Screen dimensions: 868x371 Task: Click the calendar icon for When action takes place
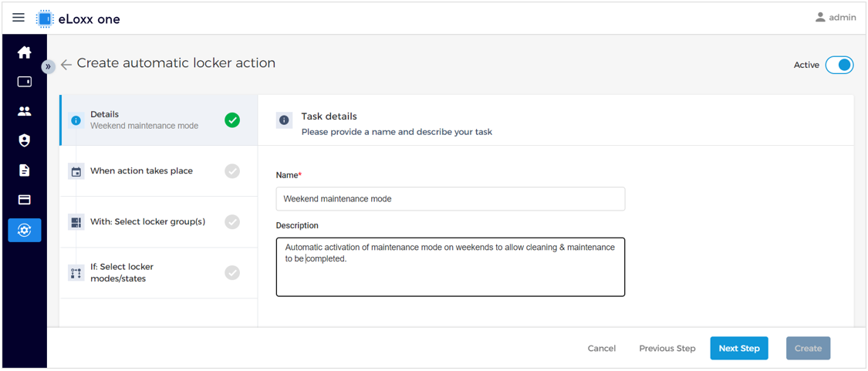point(76,171)
